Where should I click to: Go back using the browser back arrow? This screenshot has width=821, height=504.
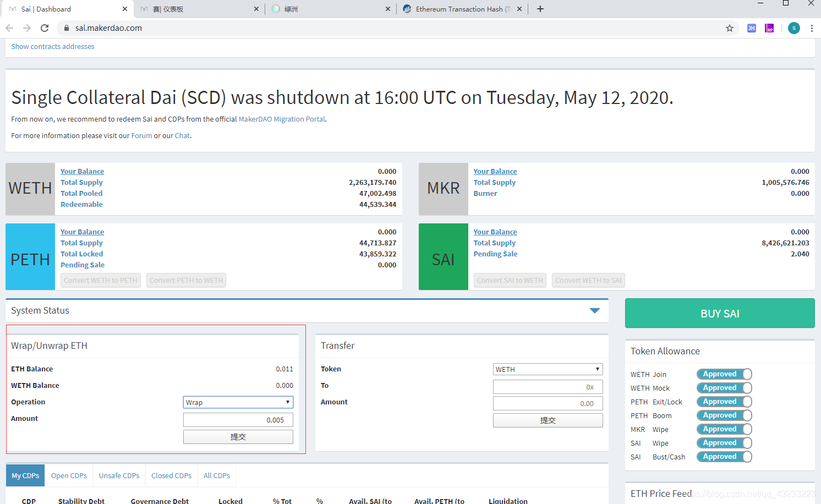(x=9, y=28)
